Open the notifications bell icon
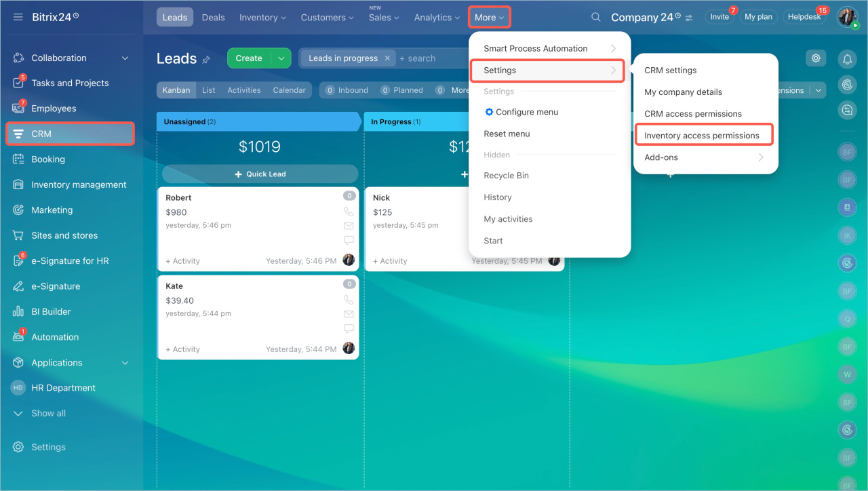 (x=847, y=59)
